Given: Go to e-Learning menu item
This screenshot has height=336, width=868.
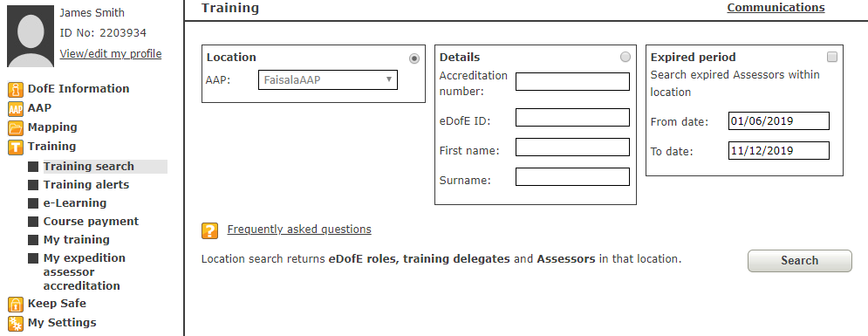Looking at the screenshot, I should 75,203.
